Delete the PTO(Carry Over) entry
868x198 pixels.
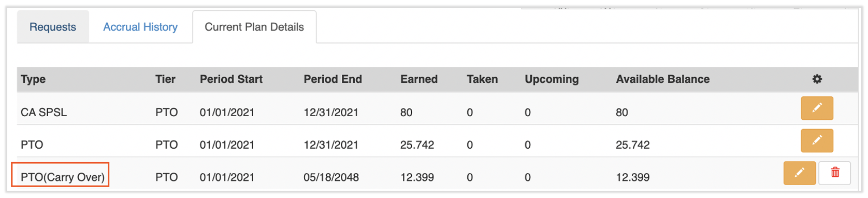835,173
